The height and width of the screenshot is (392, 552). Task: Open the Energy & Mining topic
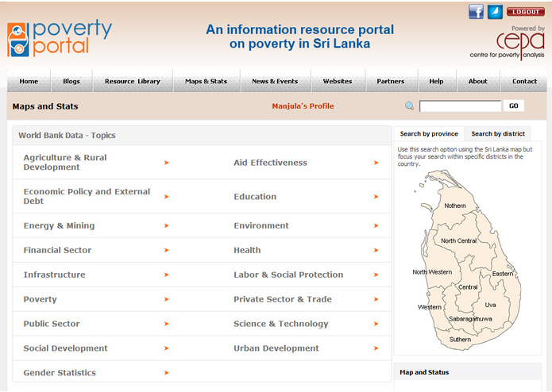point(59,225)
